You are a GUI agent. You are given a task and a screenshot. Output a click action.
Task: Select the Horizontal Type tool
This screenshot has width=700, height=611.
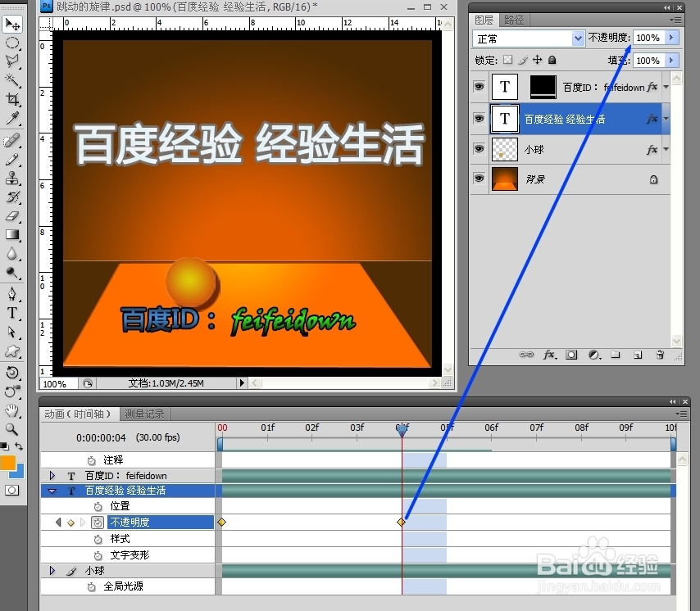click(12, 313)
